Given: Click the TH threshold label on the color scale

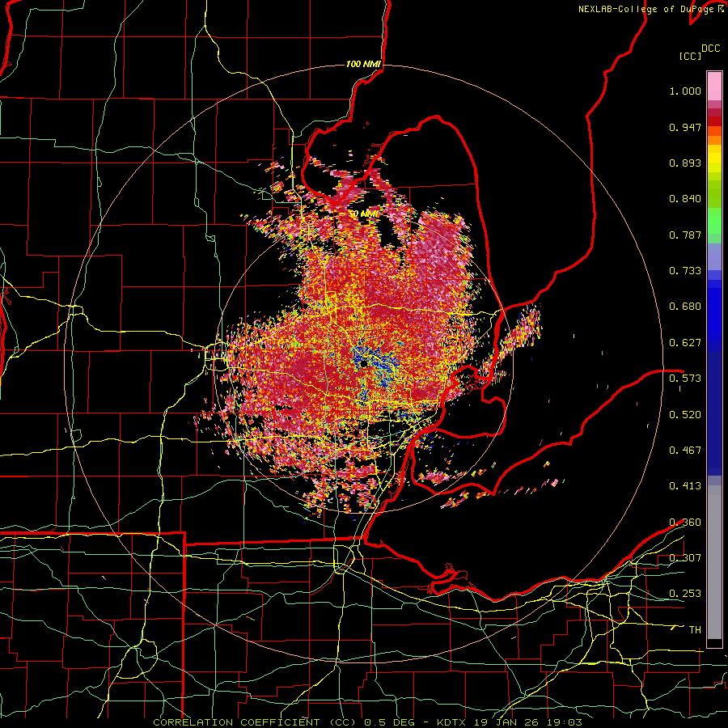Looking at the screenshot, I should tap(695, 630).
